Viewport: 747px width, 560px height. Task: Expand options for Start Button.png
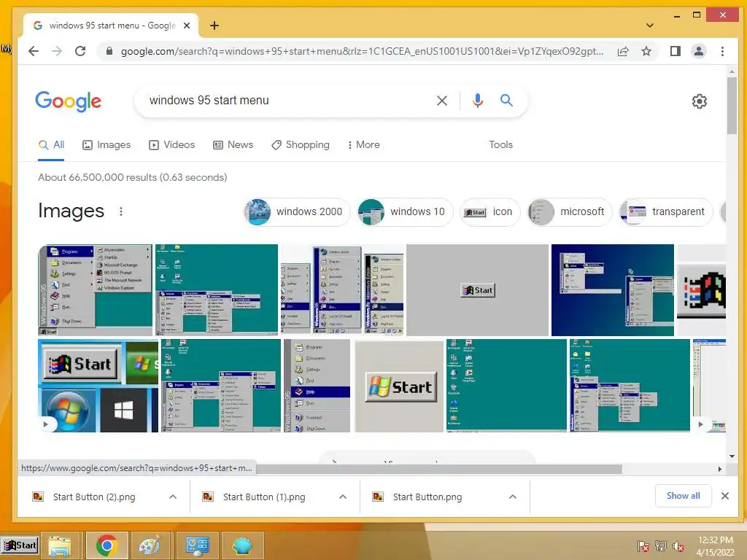tap(513, 497)
